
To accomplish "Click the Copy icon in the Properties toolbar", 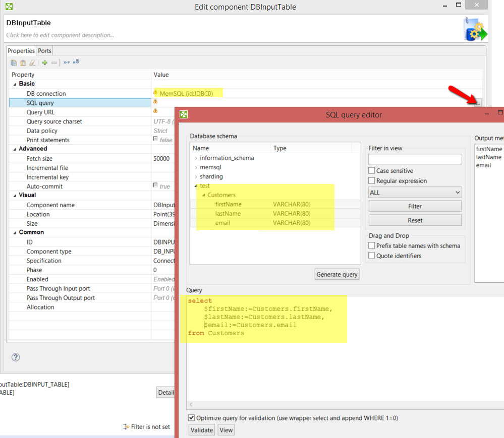I will [x=14, y=62].
